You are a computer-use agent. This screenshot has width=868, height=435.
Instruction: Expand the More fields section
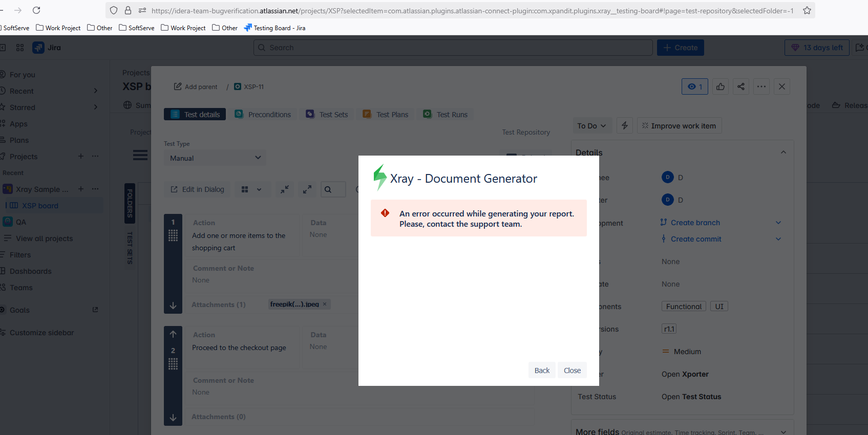point(783,432)
